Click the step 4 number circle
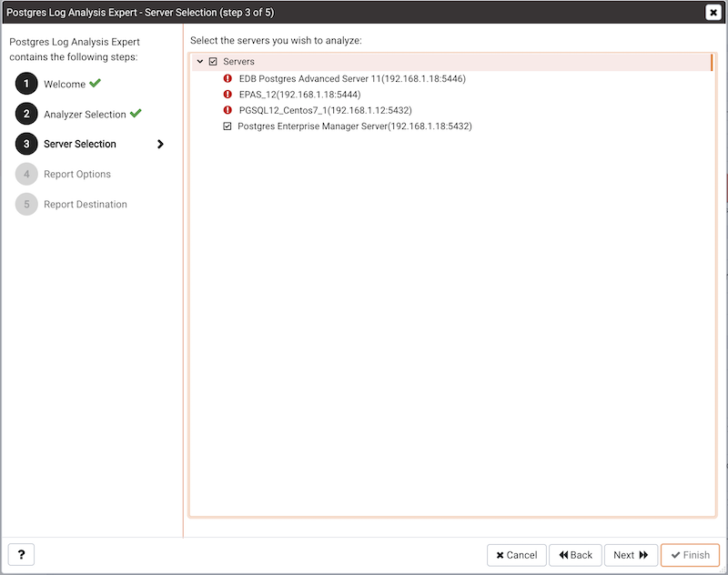 (x=26, y=174)
